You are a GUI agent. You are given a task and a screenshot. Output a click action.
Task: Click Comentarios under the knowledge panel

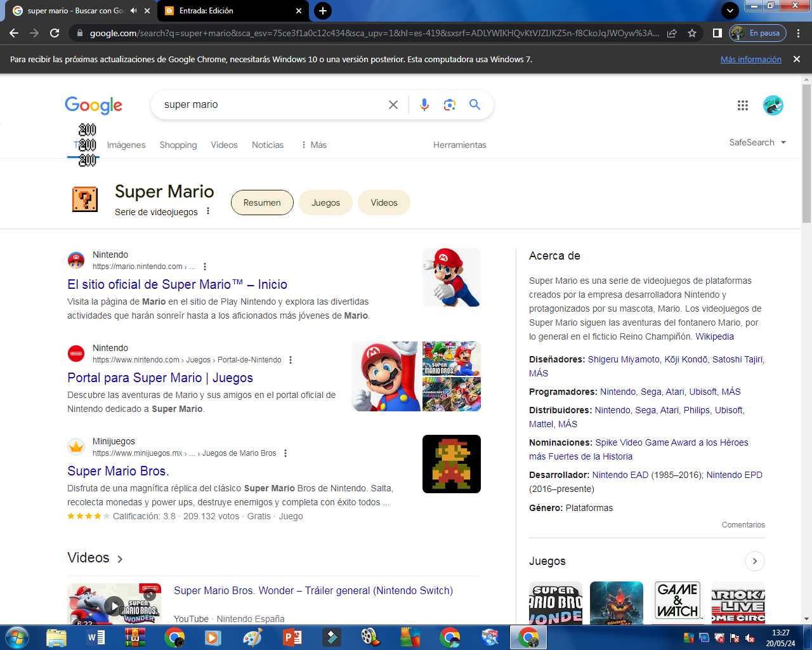tap(743, 525)
